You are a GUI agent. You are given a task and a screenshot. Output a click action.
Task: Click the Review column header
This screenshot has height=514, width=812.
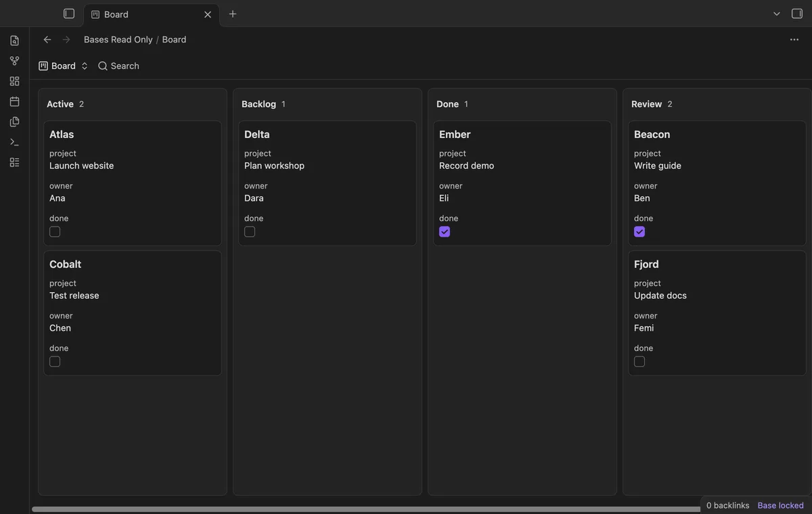tap(646, 104)
